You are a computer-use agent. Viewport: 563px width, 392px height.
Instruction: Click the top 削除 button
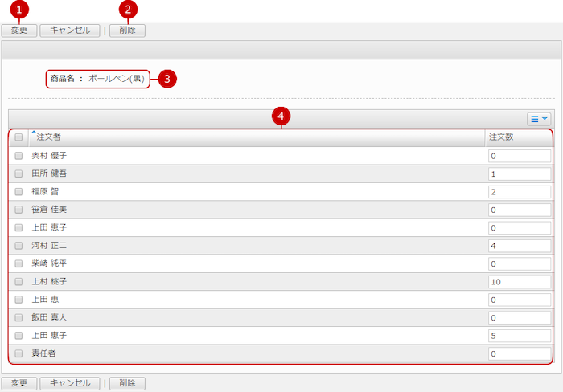tap(127, 31)
